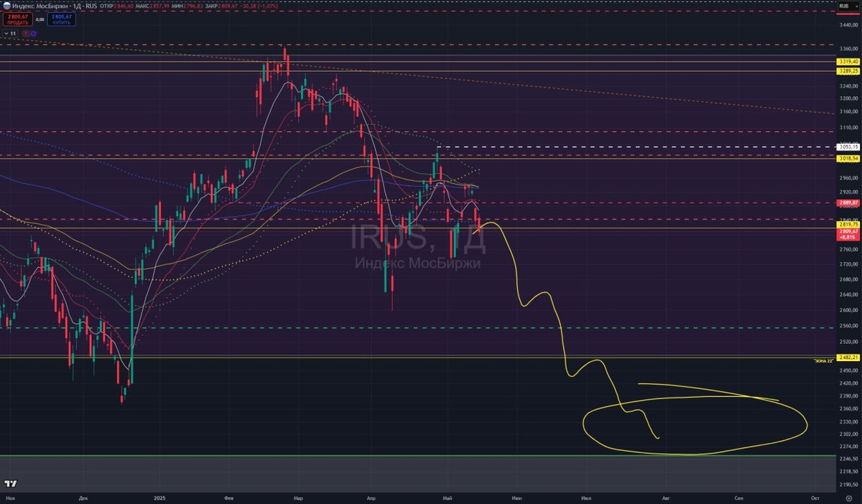Select the 2819,75 yellow price label
This screenshot has height=504, width=862.
click(x=848, y=225)
